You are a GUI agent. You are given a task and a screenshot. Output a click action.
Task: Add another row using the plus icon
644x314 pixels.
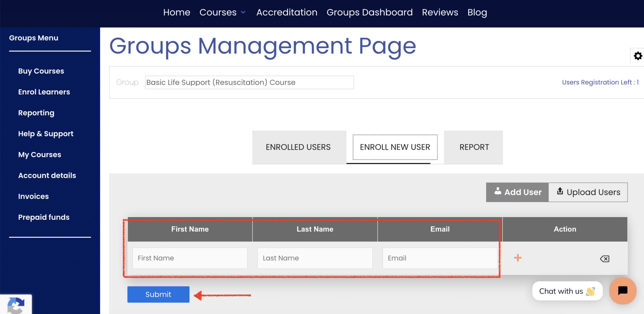pyautogui.click(x=518, y=258)
